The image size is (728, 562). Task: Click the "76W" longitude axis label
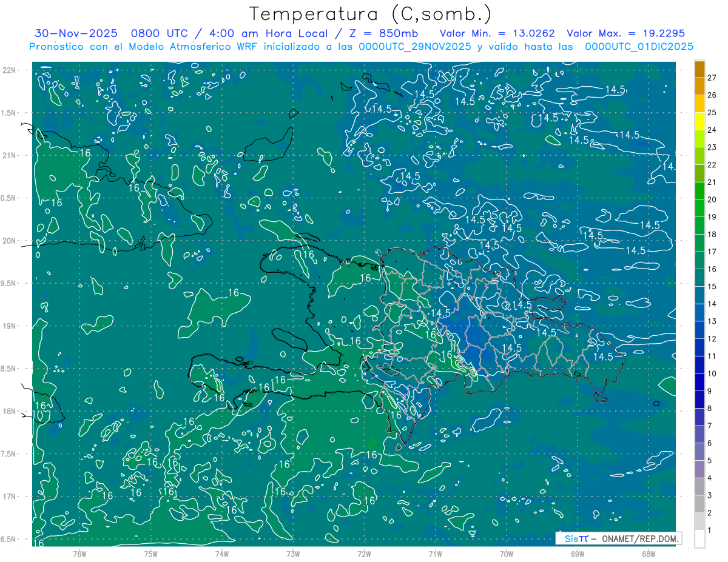pos(79,554)
